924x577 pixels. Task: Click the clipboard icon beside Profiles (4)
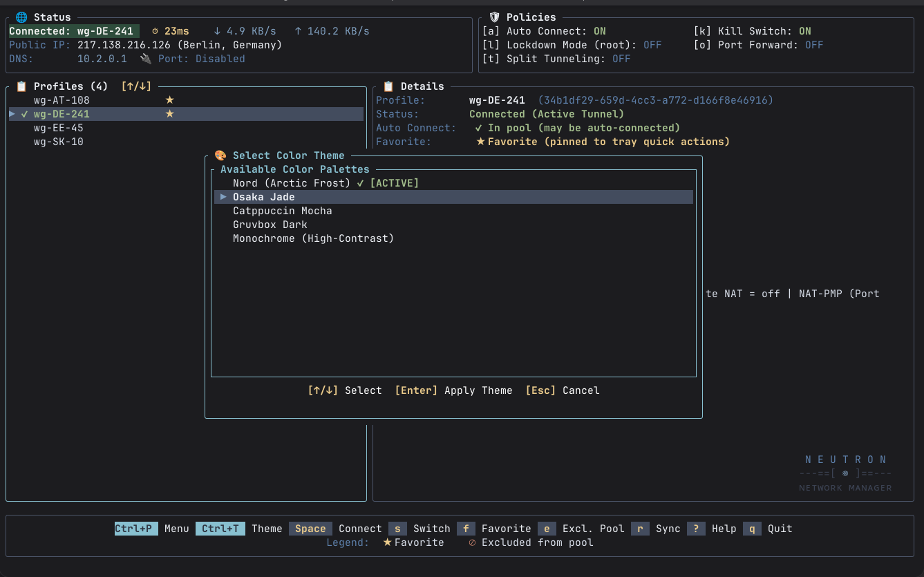(21, 86)
